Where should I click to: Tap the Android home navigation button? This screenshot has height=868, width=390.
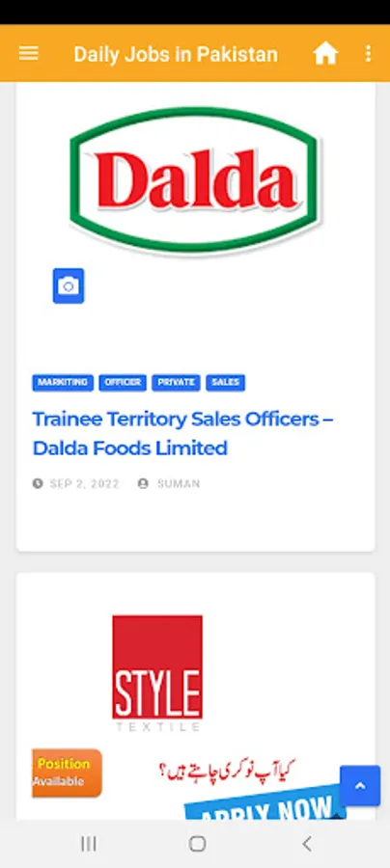pos(197,844)
